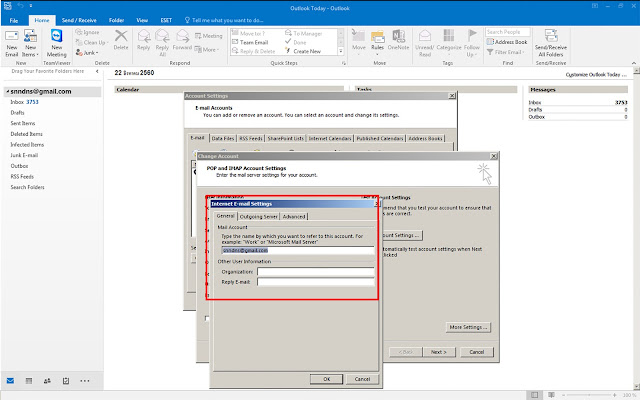Open the Sent Items folder
Image resolution: width=640 pixels, height=400 pixels.
(x=23, y=123)
